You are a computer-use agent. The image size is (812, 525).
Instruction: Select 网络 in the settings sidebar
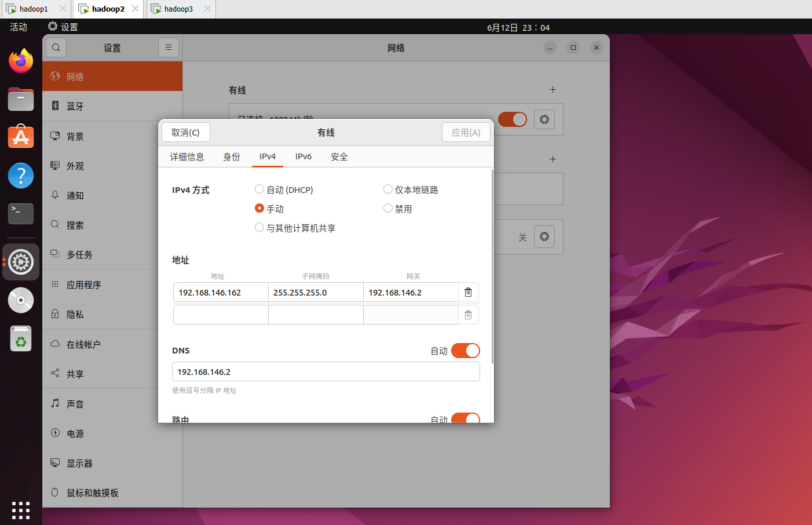click(112, 76)
